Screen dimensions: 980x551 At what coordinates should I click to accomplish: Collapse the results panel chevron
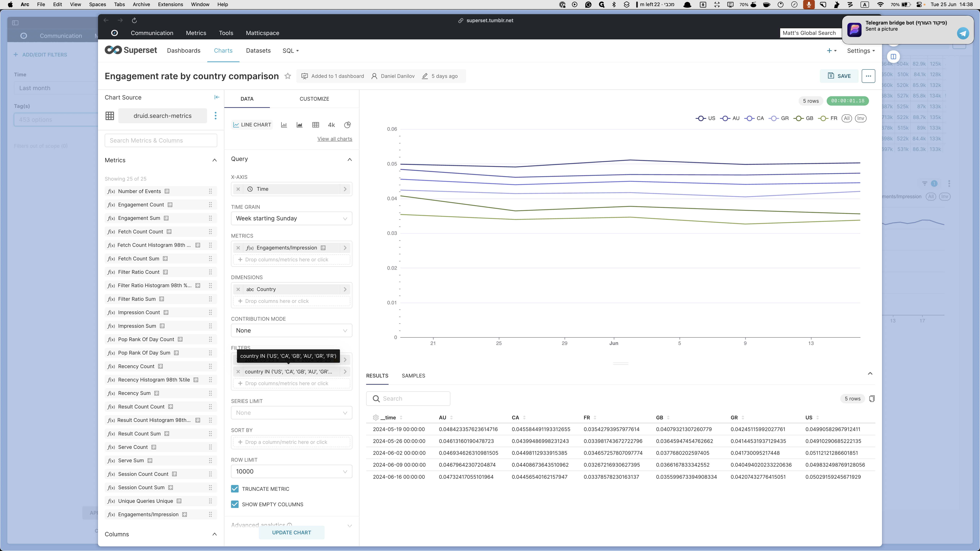click(870, 373)
